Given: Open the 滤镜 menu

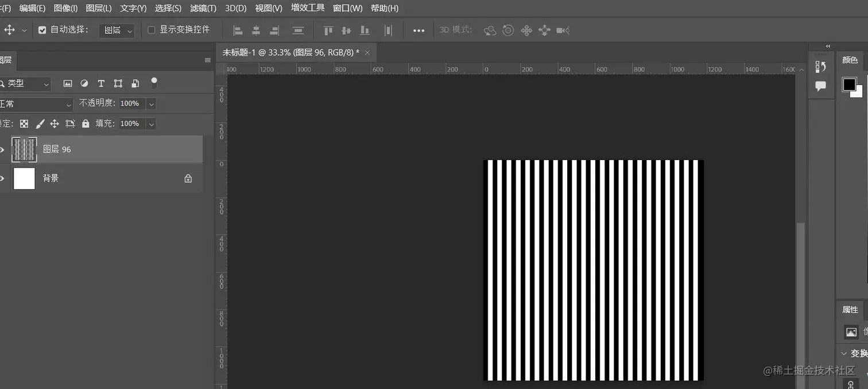Looking at the screenshot, I should [x=203, y=8].
